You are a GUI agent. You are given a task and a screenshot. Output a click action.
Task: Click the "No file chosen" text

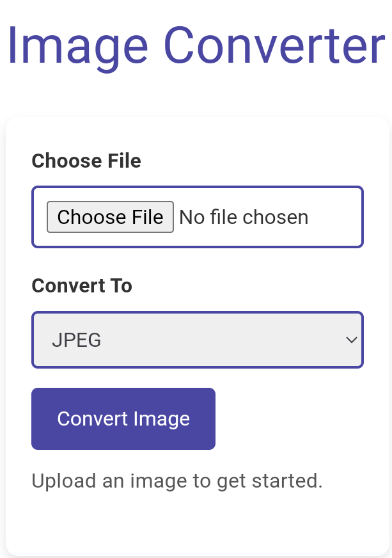tap(244, 218)
